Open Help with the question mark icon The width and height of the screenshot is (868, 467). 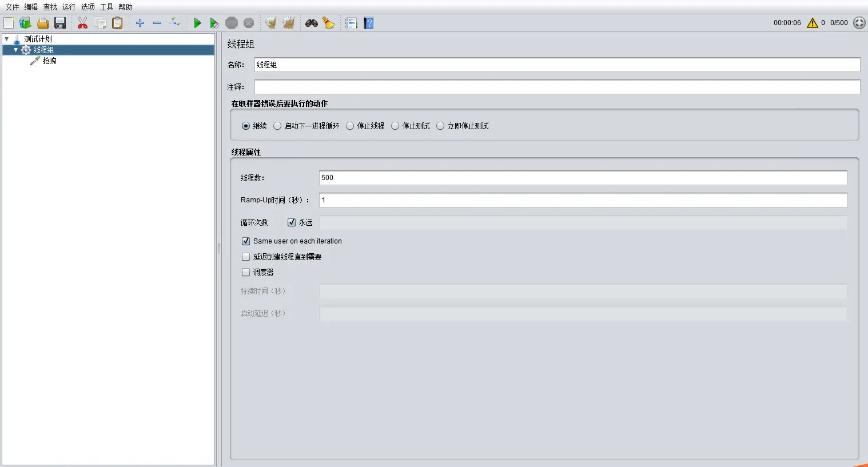click(369, 23)
